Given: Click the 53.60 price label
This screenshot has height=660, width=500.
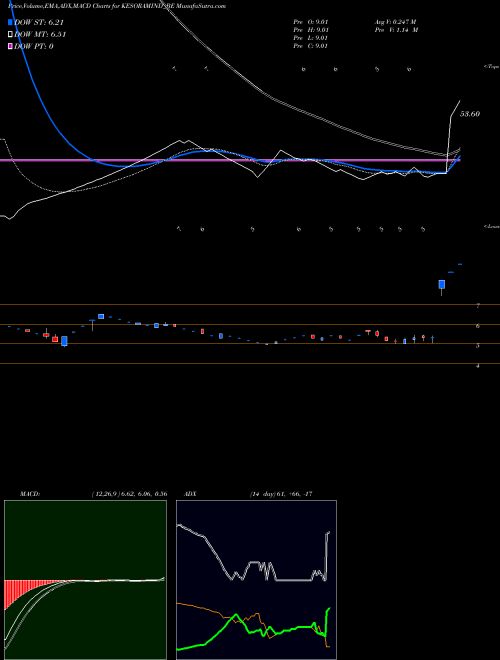Looking at the screenshot, I should tap(470, 114).
